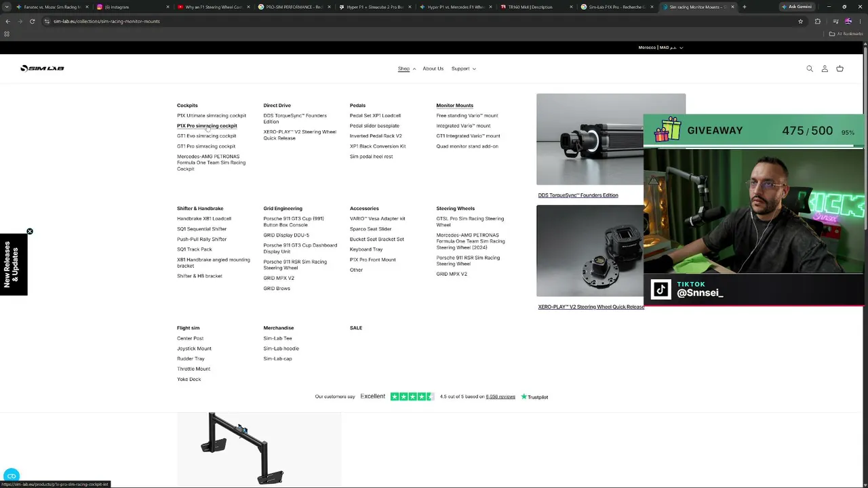Open the 8,058 reviews Trustpilot link
The height and width of the screenshot is (488, 868).
tap(500, 396)
